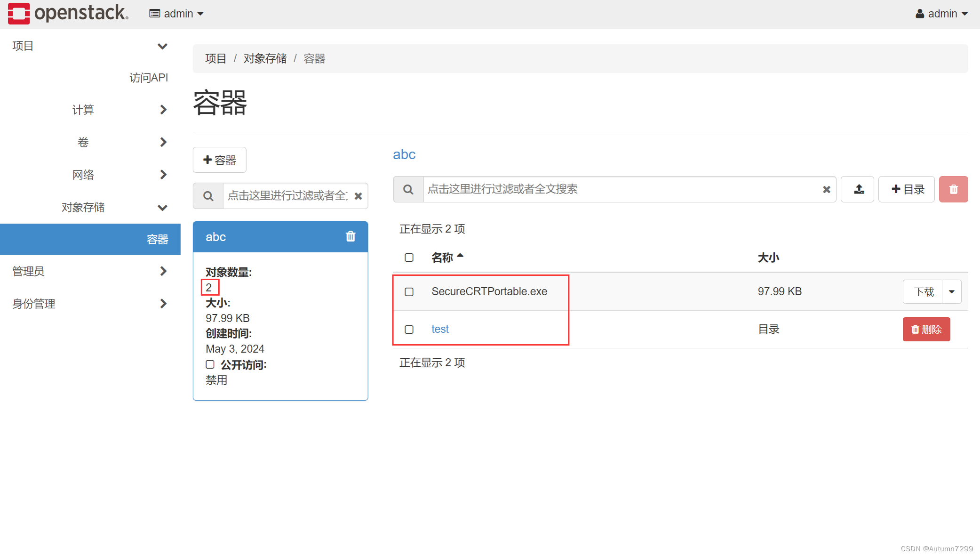The height and width of the screenshot is (556, 980).
Task: Click the container search magnifier icon
Action: click(x=208, y=196)
